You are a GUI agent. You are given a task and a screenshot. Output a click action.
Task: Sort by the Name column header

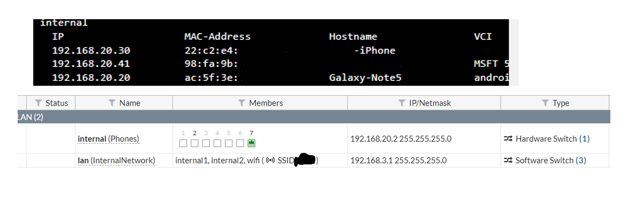(x=130, y=103)
